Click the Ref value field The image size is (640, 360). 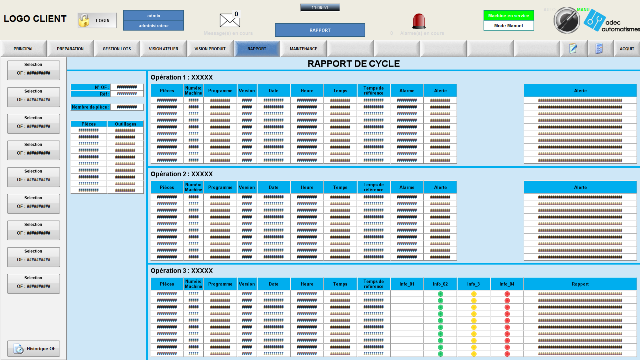point(127,94)
